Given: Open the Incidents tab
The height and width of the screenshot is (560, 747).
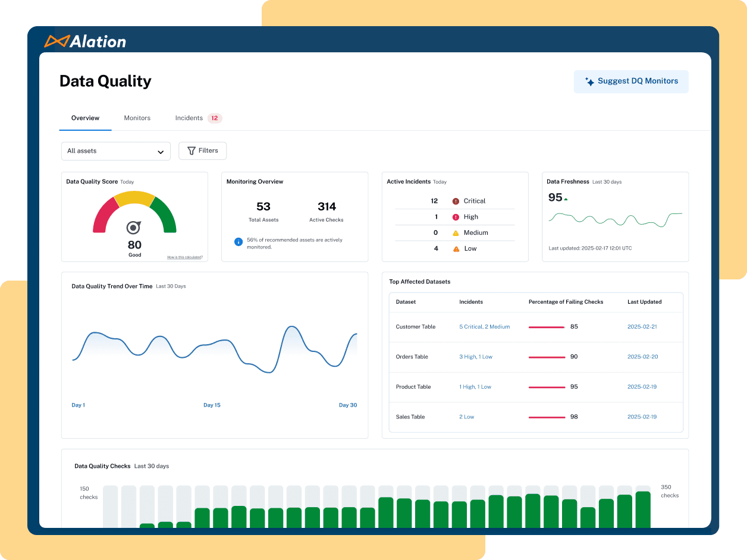Looking at the screenshot, I should [x=188, y=118].
